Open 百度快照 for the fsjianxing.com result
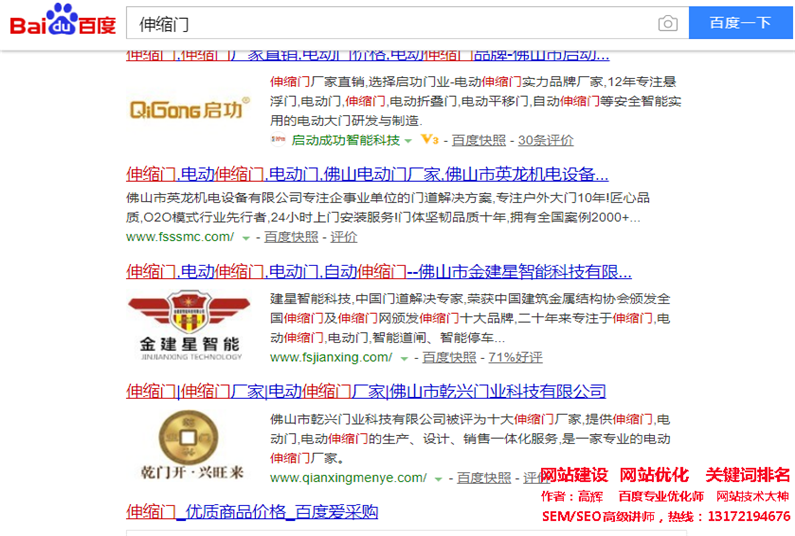 coord(449,358)
